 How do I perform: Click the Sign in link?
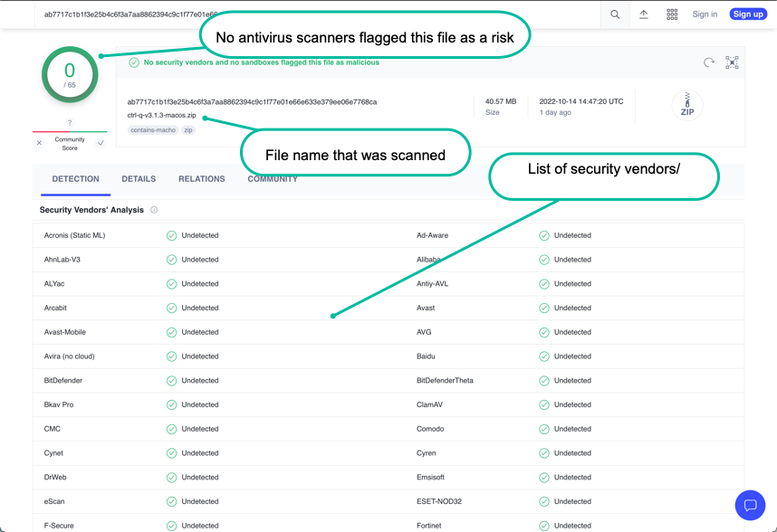(x=704, y=14)
